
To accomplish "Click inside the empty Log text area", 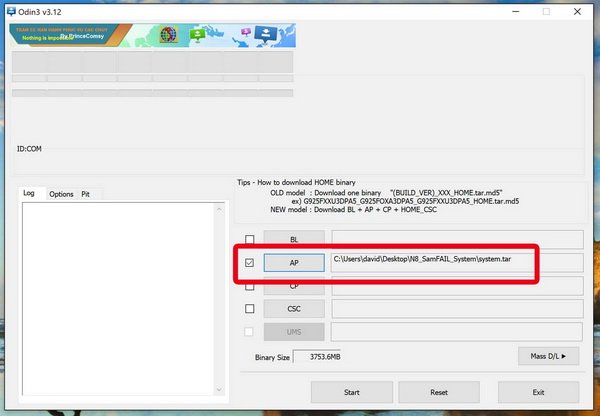I will [119, 300].
